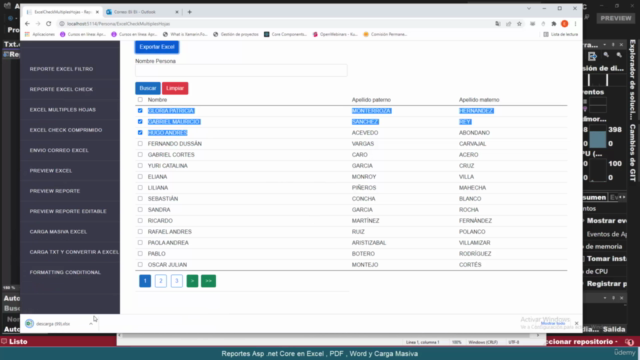Screen dimensions: 640x360
Task: Click the Nombre Persona search field
Action: click(241, 70)
